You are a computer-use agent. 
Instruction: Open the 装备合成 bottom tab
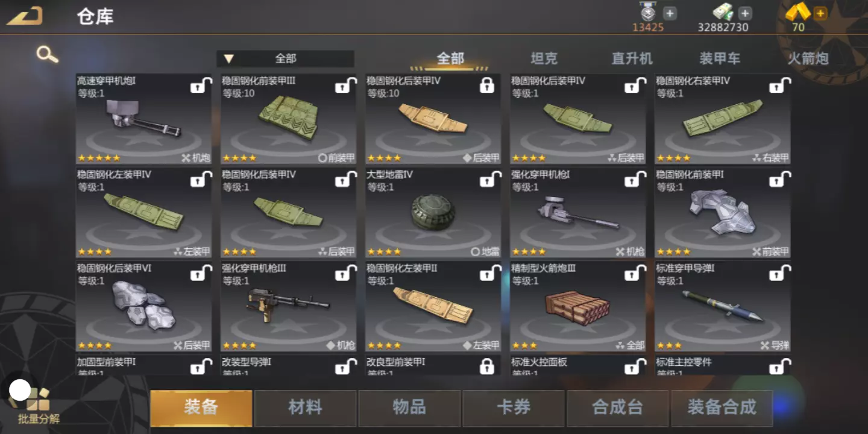[x=722, y=408]
